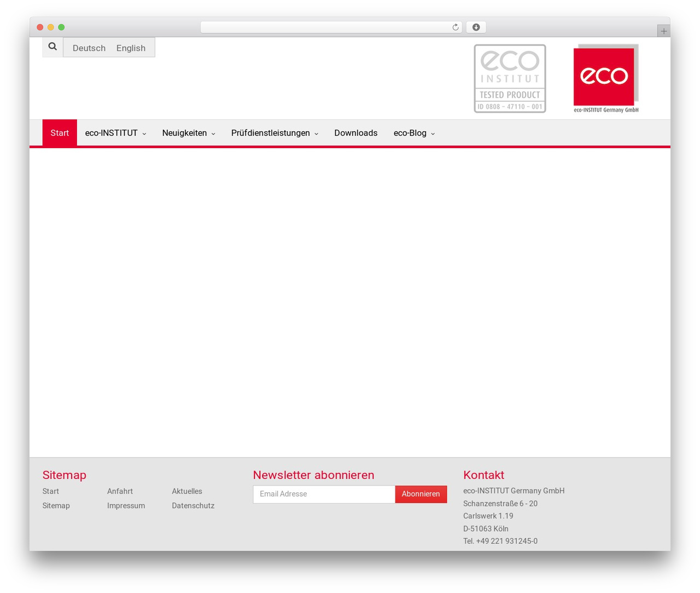Viewport: 700px width, 593px height.
Task: Open the Start menu item
Action: (x=60, y=133)
